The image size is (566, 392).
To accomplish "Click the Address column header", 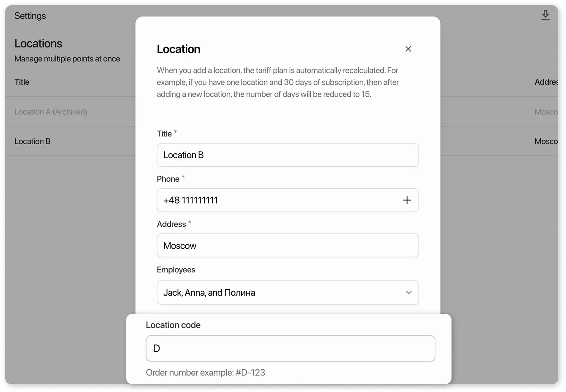I will pyautogui.click(x=546, y=82).
